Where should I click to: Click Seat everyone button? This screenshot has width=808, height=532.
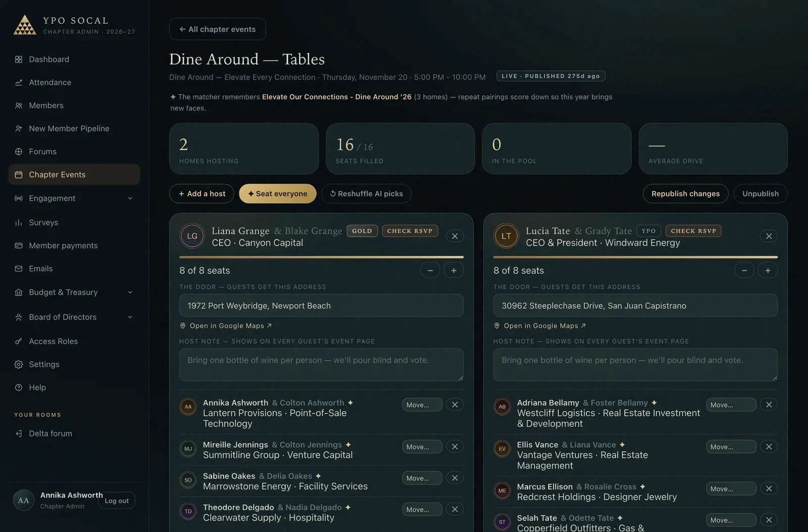278,194
